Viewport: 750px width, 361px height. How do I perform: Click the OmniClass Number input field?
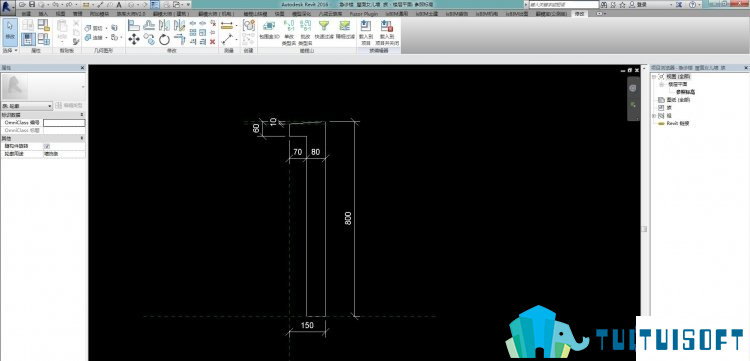tap(64, 123)
